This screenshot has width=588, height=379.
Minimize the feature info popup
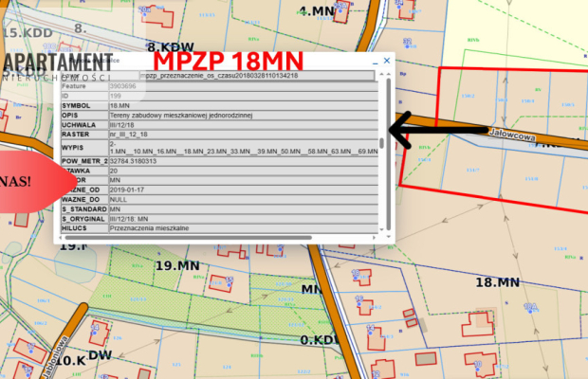pyautogui.click(x=376, y=63)
